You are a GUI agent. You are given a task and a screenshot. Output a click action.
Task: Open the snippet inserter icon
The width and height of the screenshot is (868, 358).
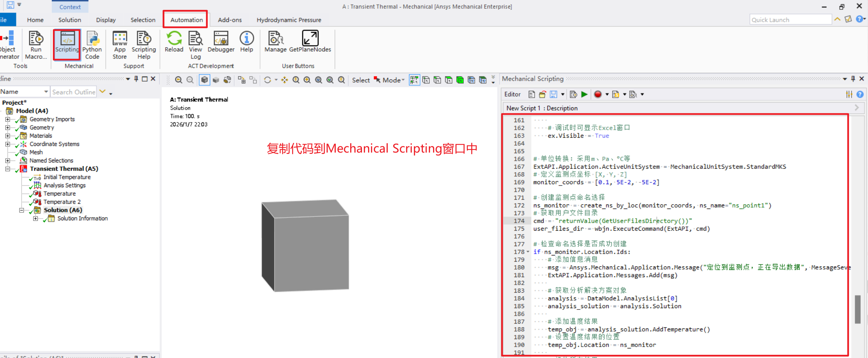pyautogui.click(x=615, y=94)
